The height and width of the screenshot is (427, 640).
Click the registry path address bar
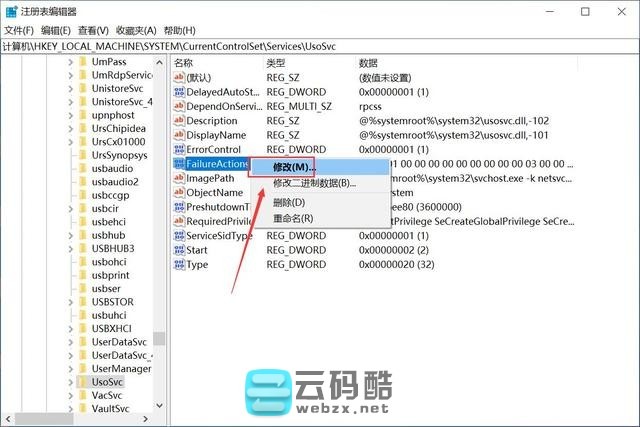320,46
